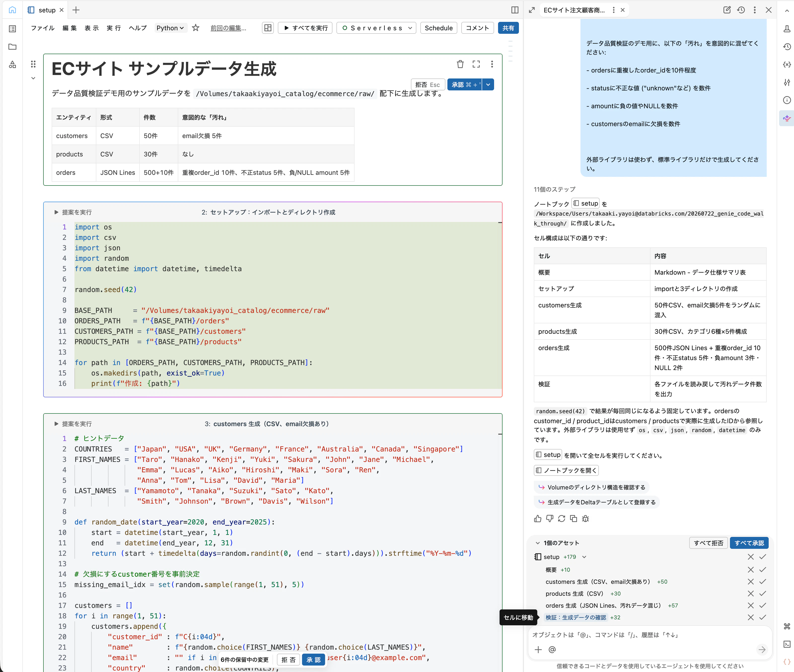
Task: Toggle the side-by-side panel layout icon
Action: 515,10
